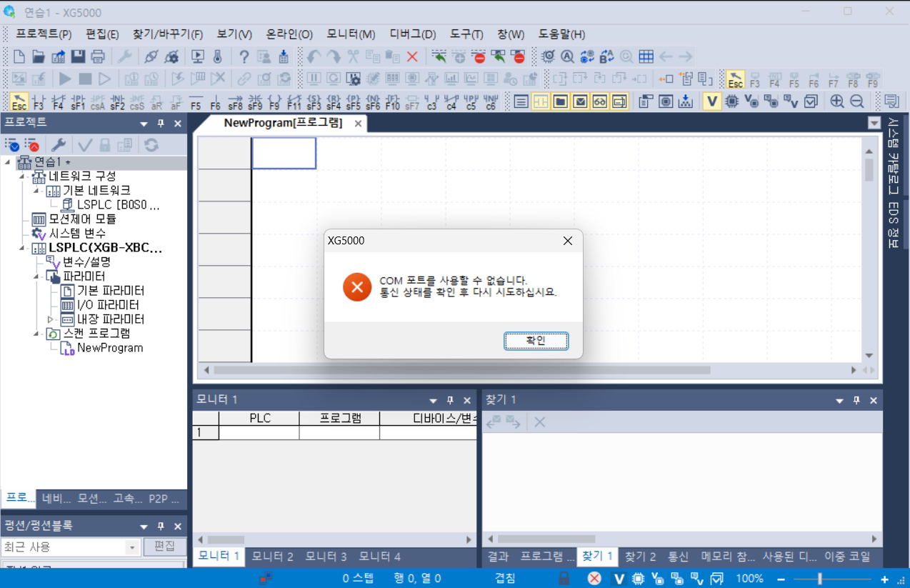Click the 확인 button in the dialog
Screen dimensions: 910x588
(536, 341)
